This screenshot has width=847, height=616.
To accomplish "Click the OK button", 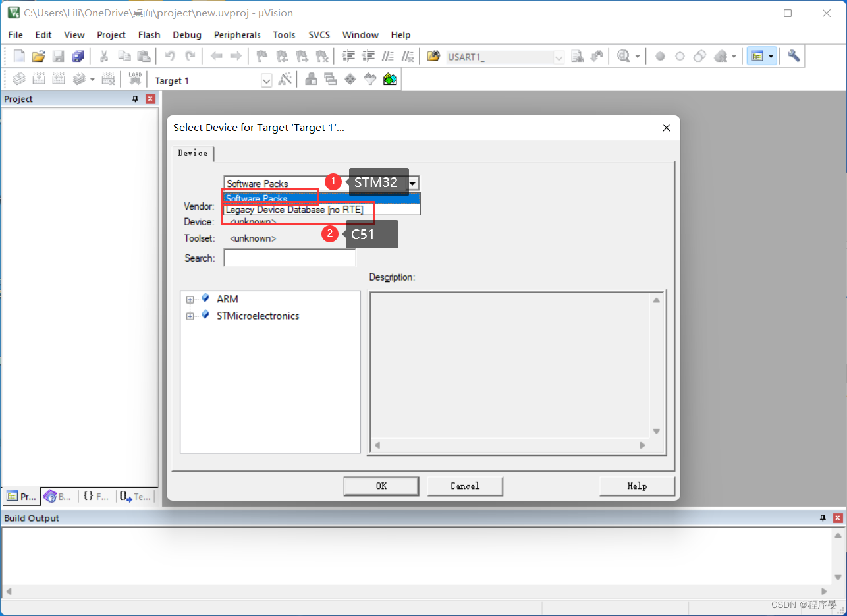I will (381, 486).
